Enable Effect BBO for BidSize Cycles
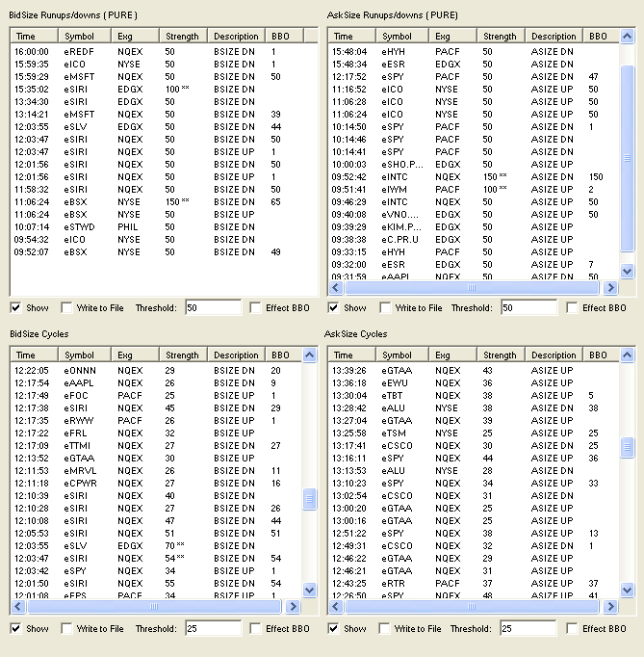Image resolution: width=644 pixels, height=657 pixels. (255, 628)
